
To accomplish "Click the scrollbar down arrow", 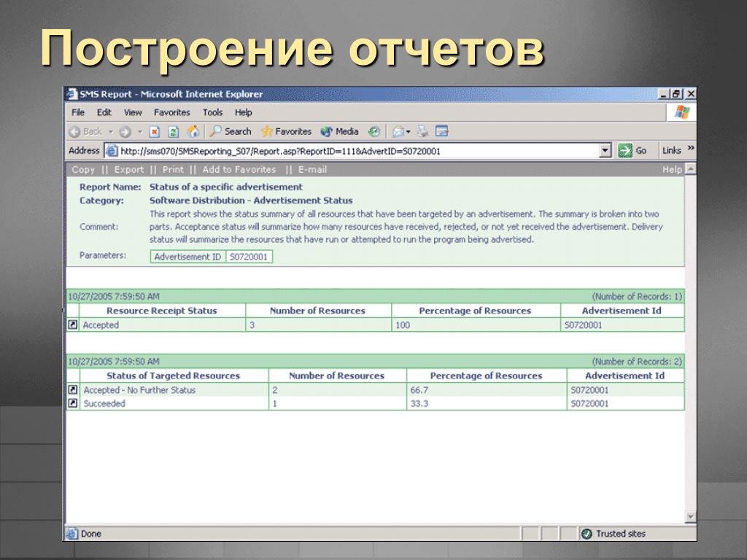I will (x=690, y=517).
